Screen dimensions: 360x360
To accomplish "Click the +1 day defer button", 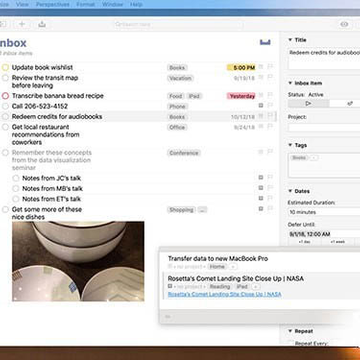I will point(305,242).
